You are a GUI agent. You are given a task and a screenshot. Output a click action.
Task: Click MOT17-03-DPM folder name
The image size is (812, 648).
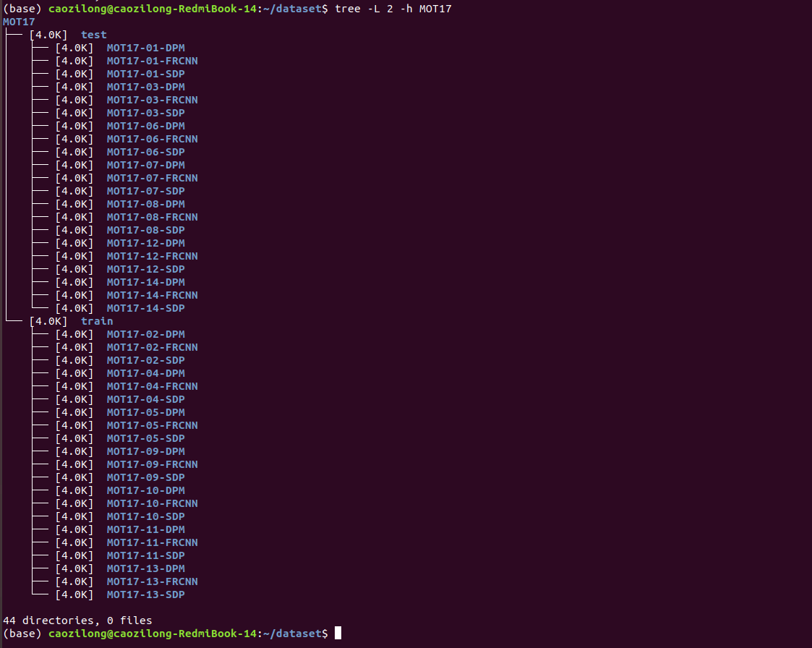(145, 87)
